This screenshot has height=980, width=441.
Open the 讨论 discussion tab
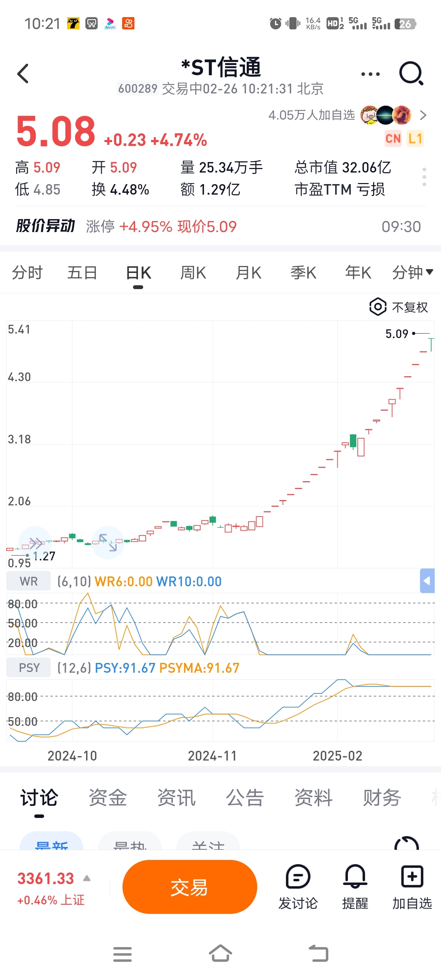(x=39, y=797)
